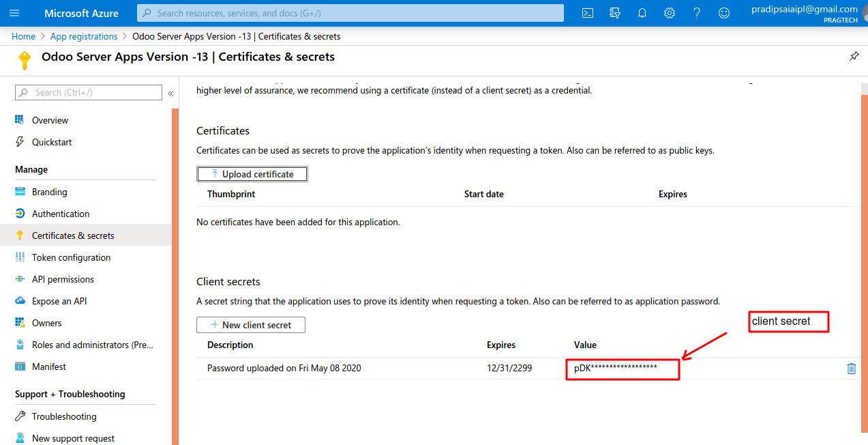This screenshot has height=445, width=868.
Task: Collapse the left sidebar menu
Action: (170, 93)
